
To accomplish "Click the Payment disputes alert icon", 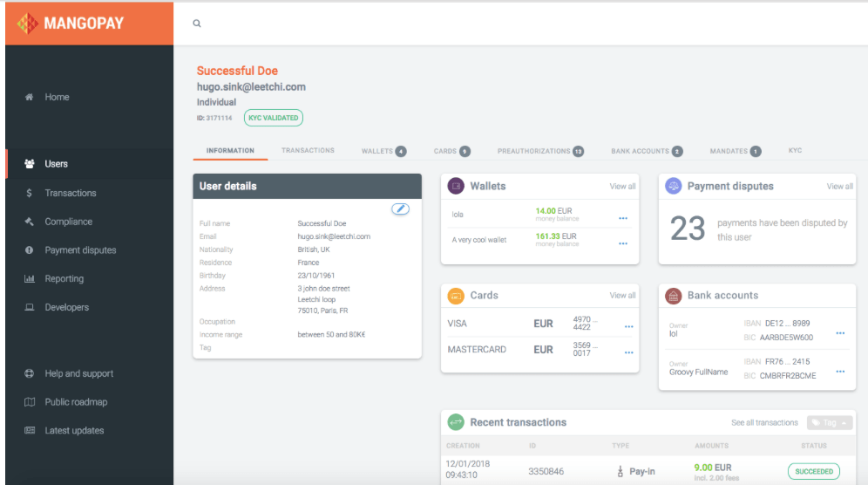I will point(30,249).
